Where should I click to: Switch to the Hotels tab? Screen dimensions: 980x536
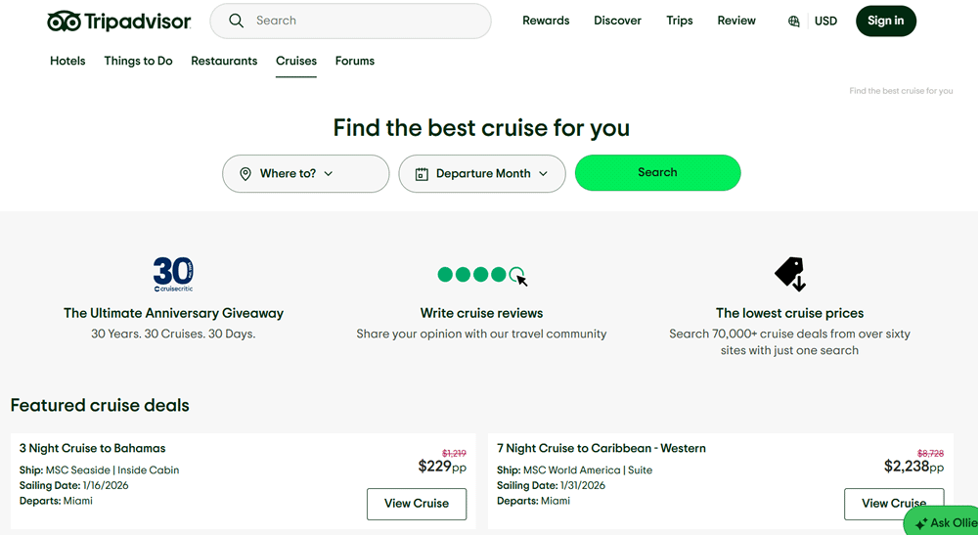(67, 61)
